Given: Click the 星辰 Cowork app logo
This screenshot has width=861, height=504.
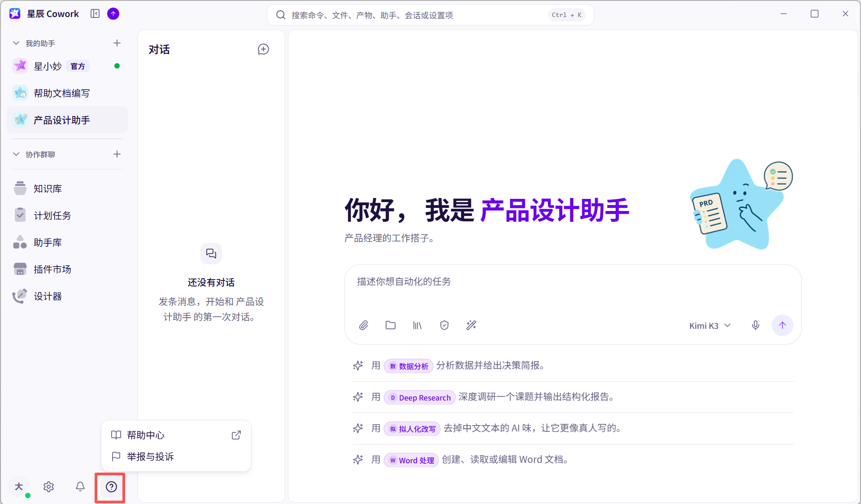Looking at the screenshot, I should (x=15, y=14).
